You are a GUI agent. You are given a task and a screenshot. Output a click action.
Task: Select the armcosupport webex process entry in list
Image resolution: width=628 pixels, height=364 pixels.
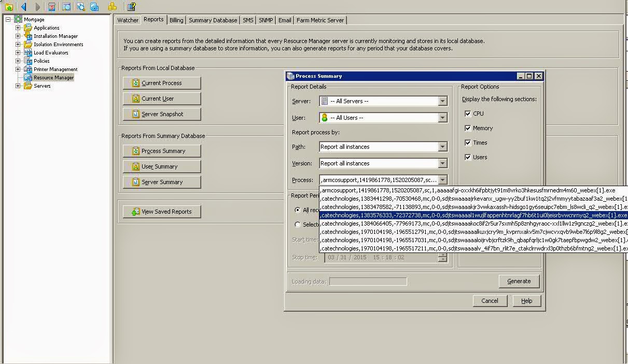(473, 190)
